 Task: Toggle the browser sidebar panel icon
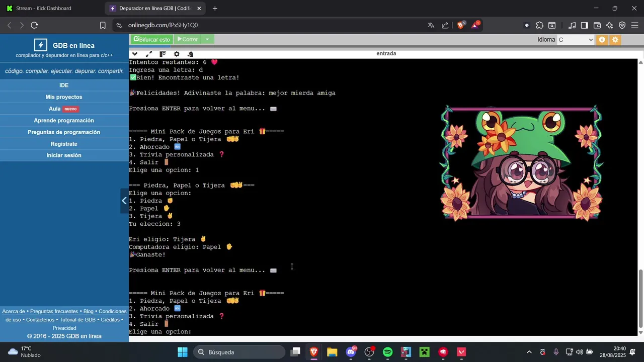tap(584, 25)
